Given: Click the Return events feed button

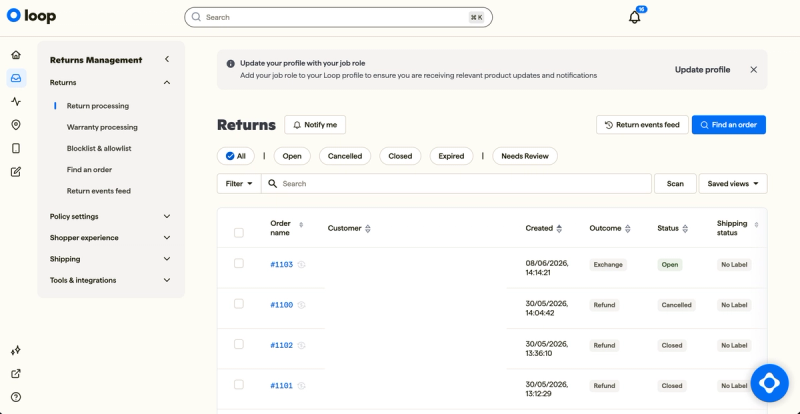Looking at the screenshot, I should pos(642,125).
